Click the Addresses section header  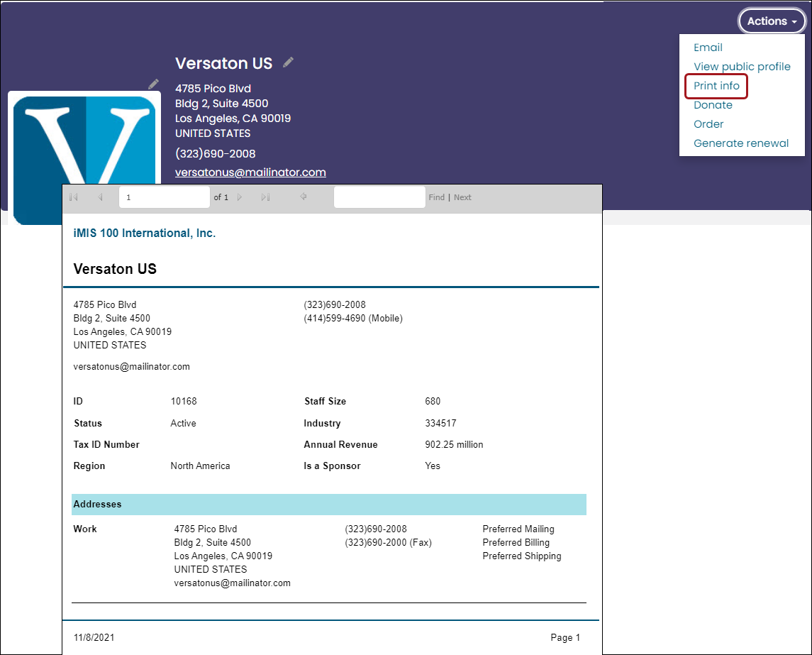pyautogui.click(x=329, y=505)
